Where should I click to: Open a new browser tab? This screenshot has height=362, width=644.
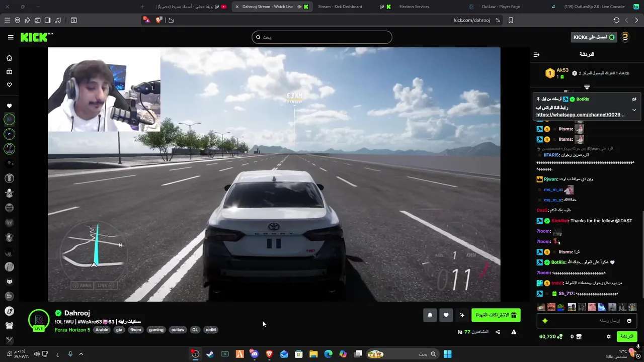pos(142,7)
